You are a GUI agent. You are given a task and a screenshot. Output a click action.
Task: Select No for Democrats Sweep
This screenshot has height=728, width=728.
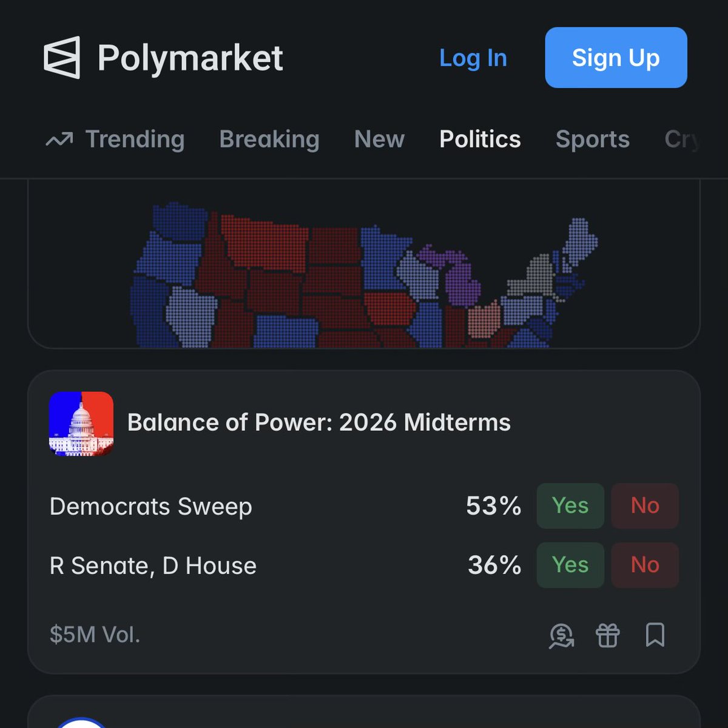pos(645,506)
